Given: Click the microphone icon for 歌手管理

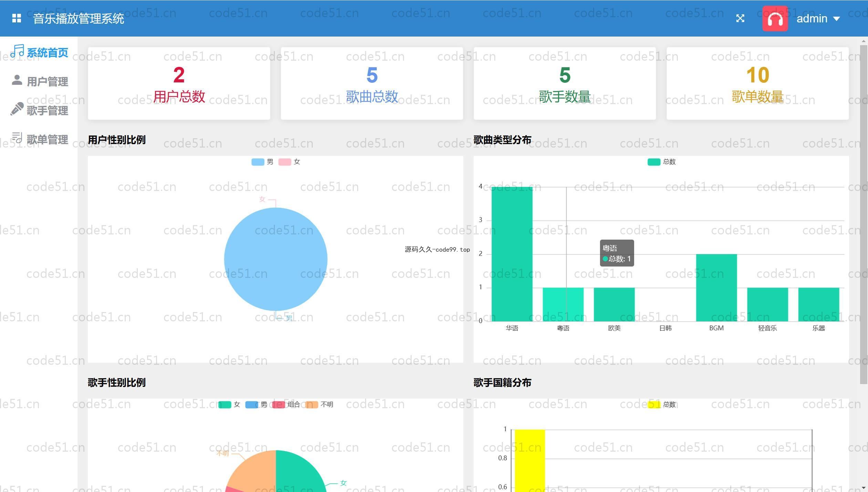Looking at the screenshot, I should 17,109.
